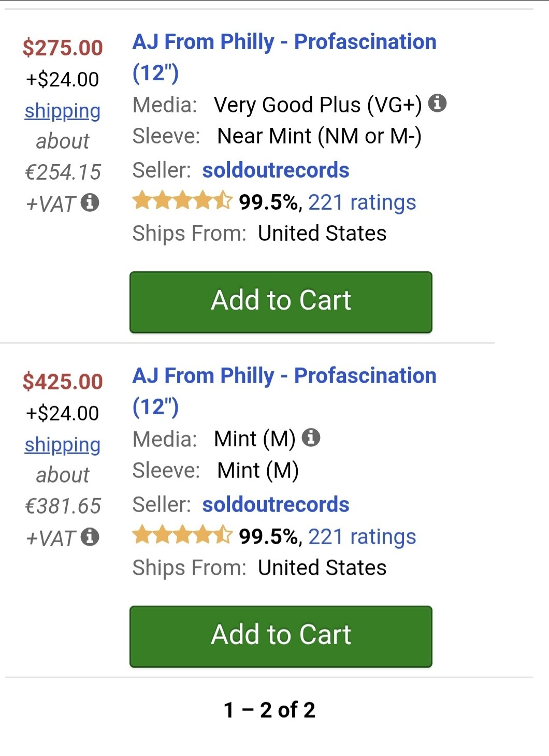Click the '1 – 2 of 2' pagination label
The image size is (549, 756).
point(269,710)
